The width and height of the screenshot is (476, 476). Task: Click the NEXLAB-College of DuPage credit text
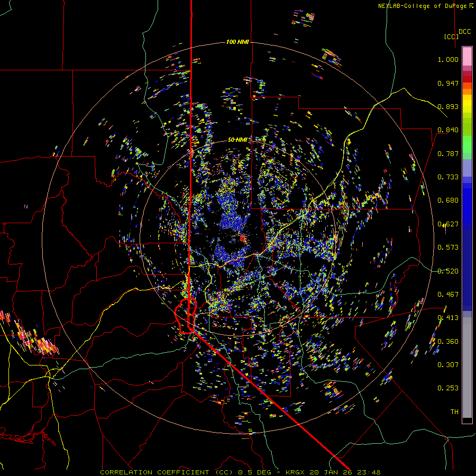click(425, 6)
